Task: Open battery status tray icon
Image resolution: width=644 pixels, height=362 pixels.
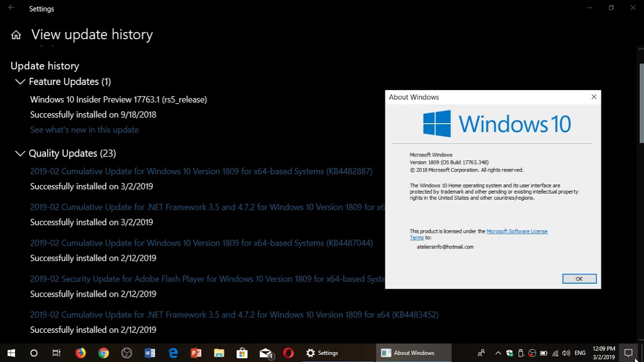Action: (544, 353)
